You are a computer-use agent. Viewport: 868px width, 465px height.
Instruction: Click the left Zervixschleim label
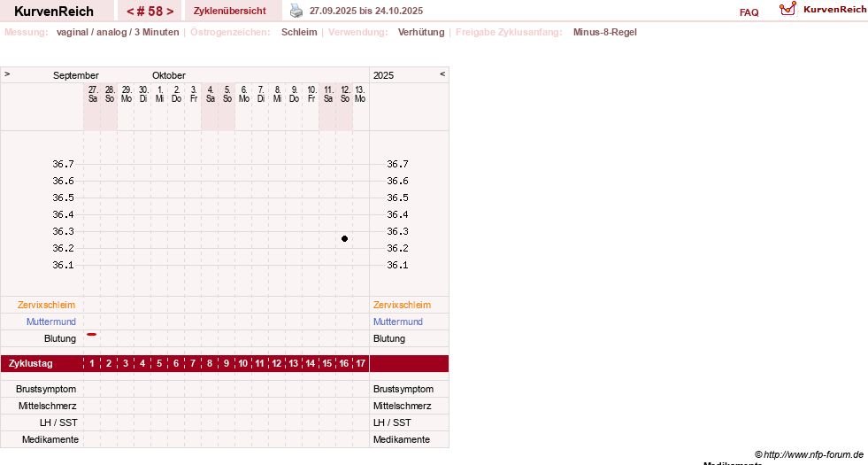coord(47,305)
